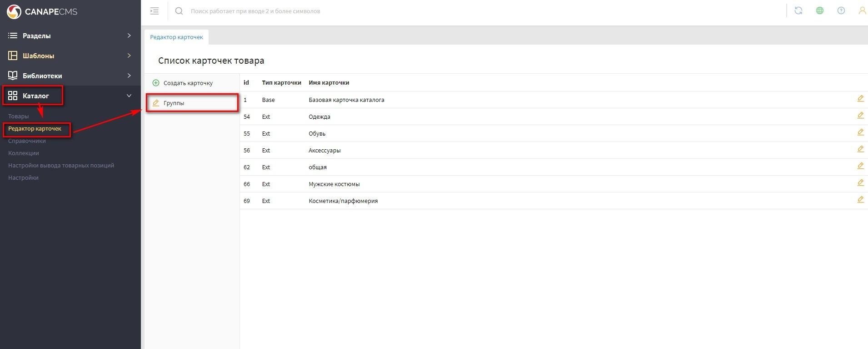Screen dimensions: 868x349
Task: Open the help question mark icon
Action: 841,10
